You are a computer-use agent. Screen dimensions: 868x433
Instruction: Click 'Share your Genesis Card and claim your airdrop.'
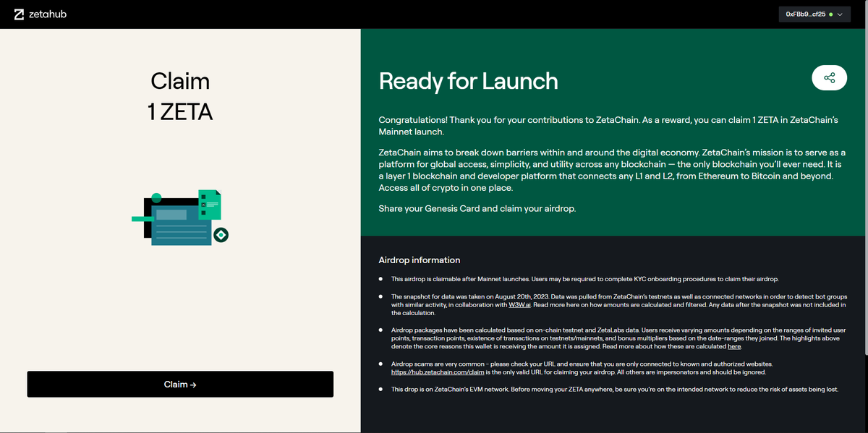(477, 209)
